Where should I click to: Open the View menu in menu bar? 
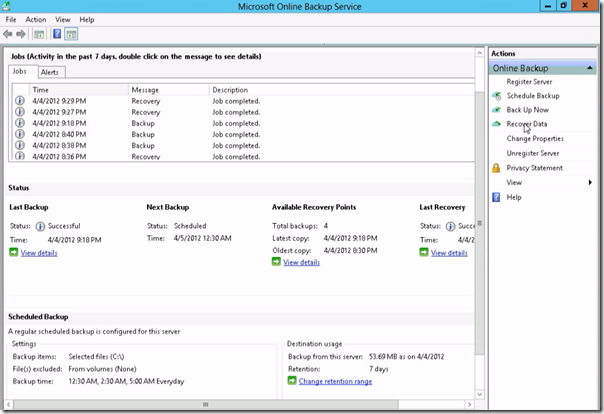coord(63,20)
